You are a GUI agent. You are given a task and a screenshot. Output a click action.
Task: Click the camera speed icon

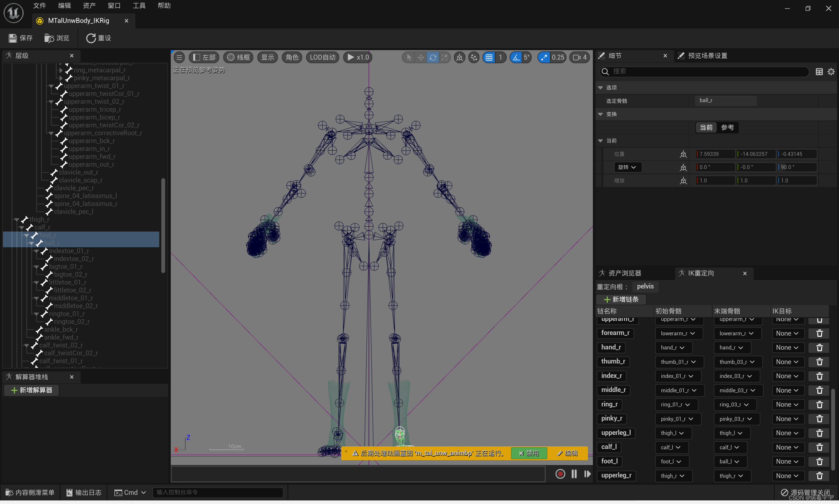[577, 57]
